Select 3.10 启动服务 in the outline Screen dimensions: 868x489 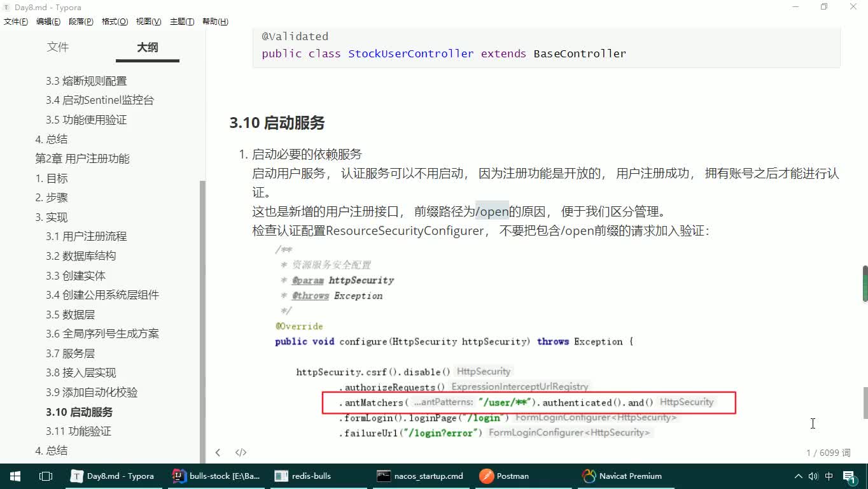(x=79, y=412)
